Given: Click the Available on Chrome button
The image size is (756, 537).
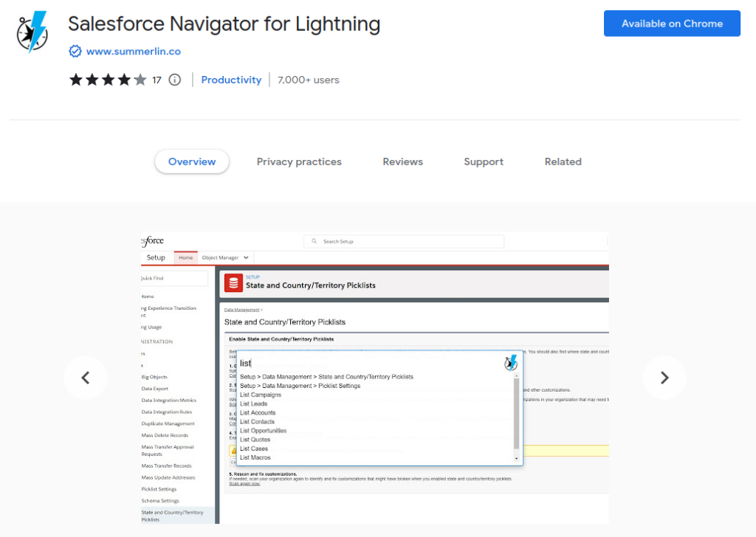Looking at the screenshot, I should [x=671, y=23].
